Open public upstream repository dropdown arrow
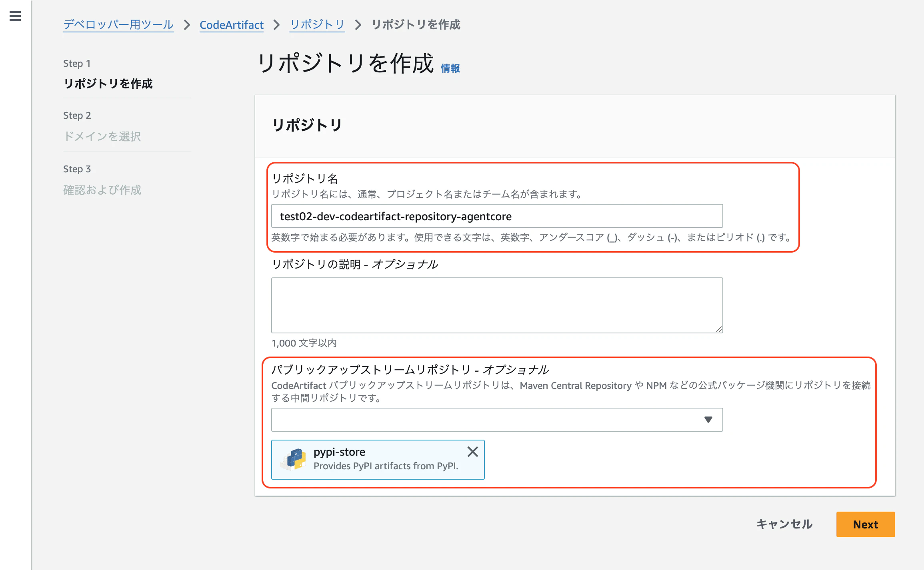Screen dimensions: 924x570 point(708,420)
